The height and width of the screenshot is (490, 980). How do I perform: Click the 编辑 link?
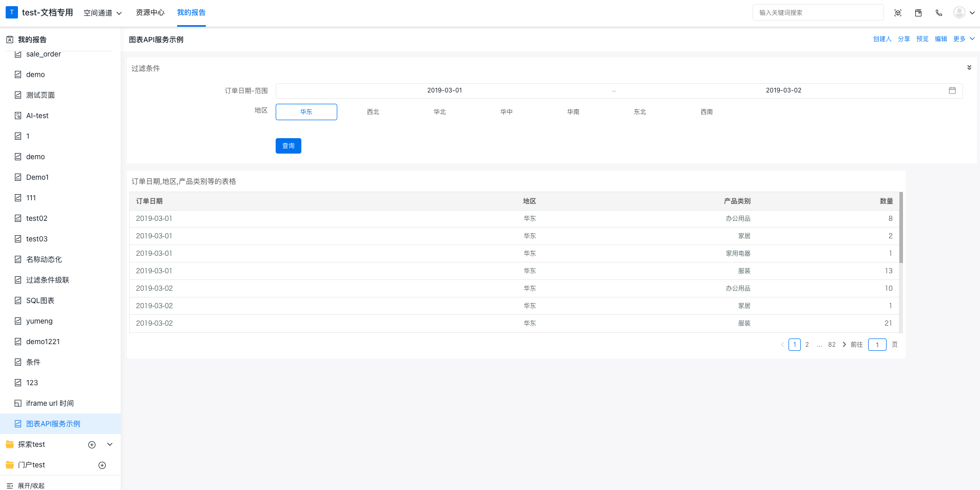click(x=941, y=39)
